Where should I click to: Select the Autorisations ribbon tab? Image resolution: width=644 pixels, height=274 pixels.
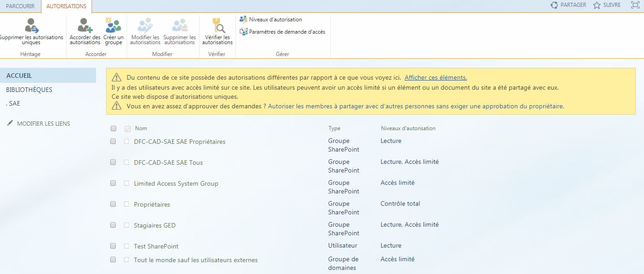pyautogui.click(x=66, y=6)
